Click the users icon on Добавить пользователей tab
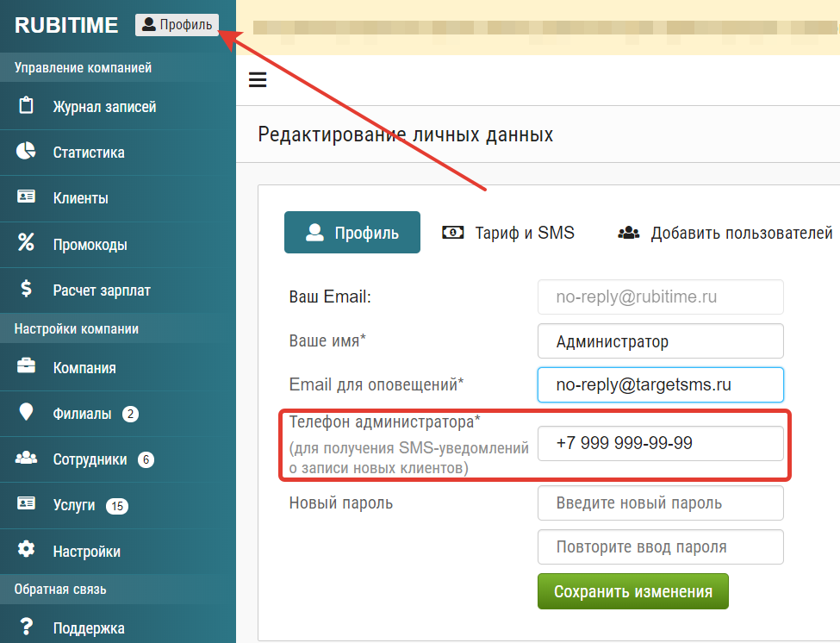The width and height of the screenshot is (840, 643). [629, 233]
